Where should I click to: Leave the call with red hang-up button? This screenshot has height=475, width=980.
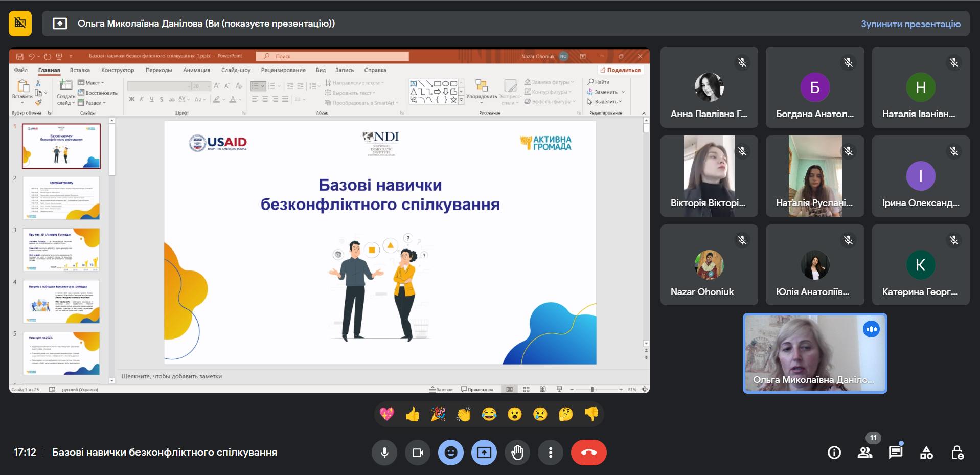[x=588, y=453]
